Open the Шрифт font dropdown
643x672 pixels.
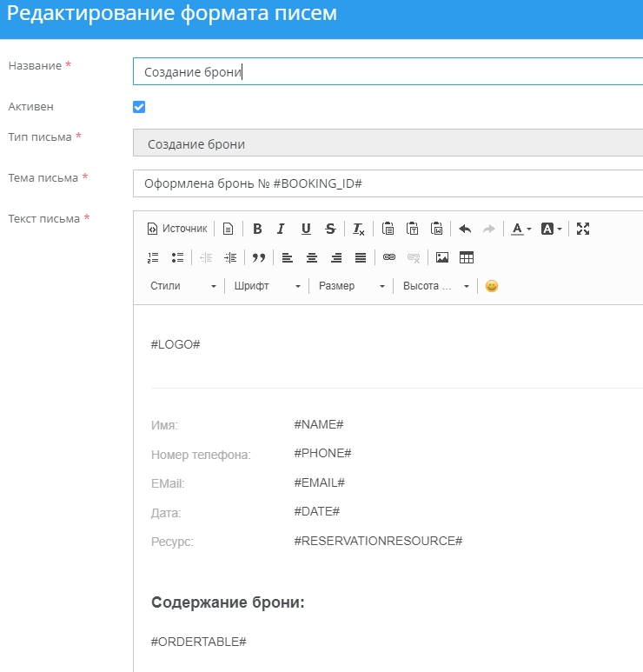click(267, 286)
